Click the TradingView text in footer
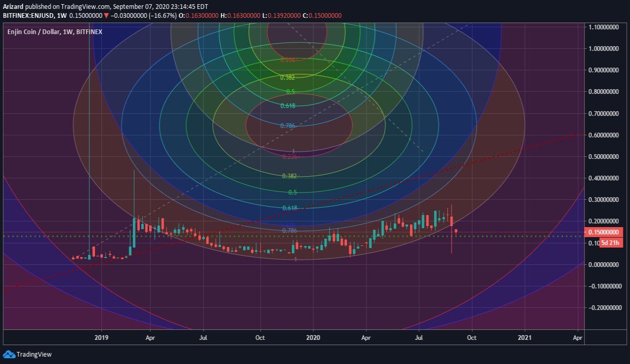Screen dimensions: 630x364 pyautogui.click(x=35, y=355)
